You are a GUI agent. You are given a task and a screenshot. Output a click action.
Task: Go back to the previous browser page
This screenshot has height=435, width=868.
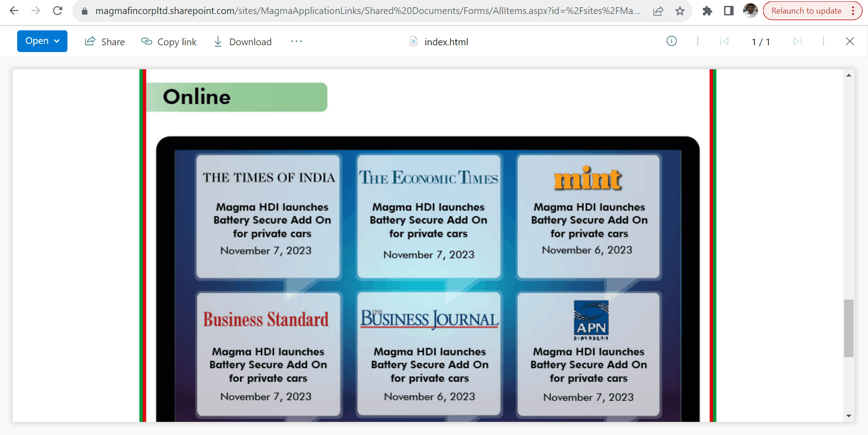coord(14,11)
